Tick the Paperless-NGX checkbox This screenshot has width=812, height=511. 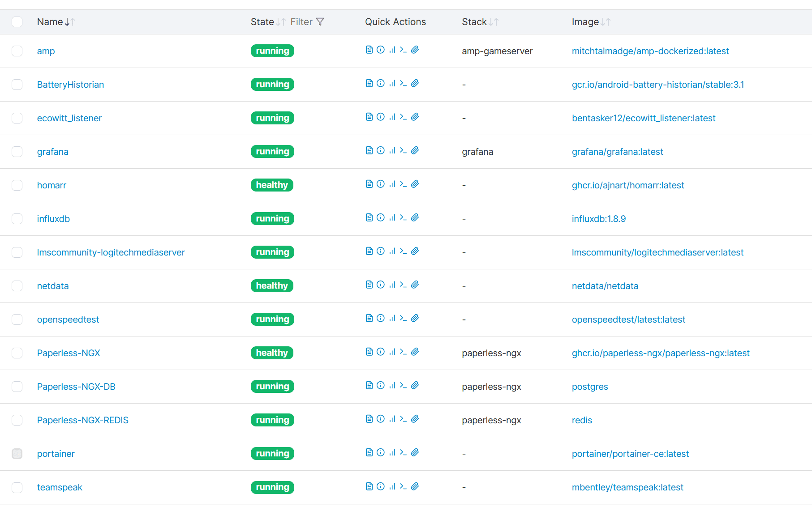click(17, 353)
